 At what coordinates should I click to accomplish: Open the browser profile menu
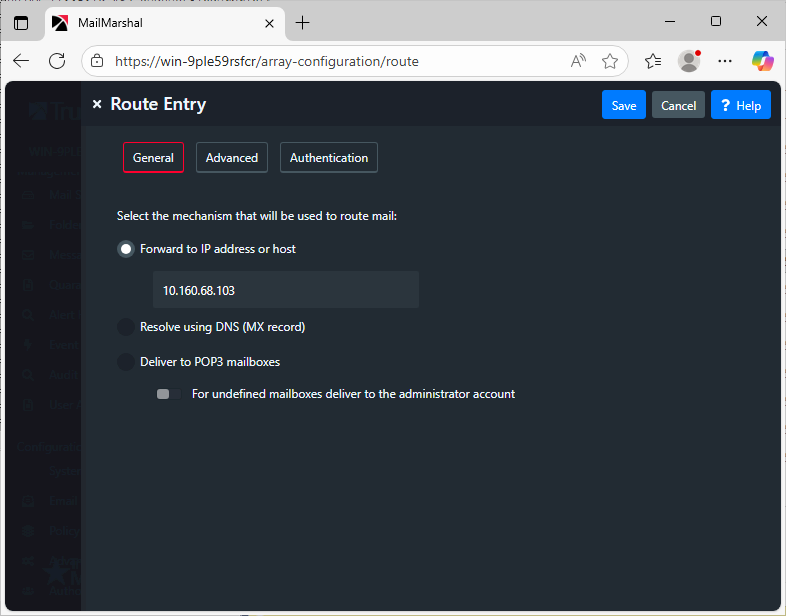click(689, 61)
